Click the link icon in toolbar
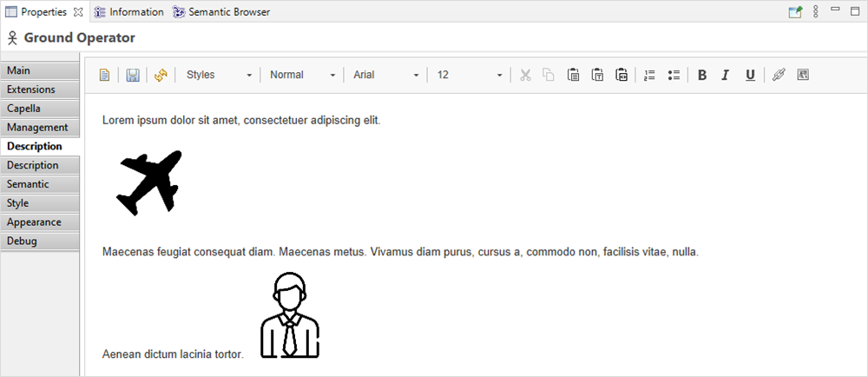This screenshot has height=377, width=868. 778,76
